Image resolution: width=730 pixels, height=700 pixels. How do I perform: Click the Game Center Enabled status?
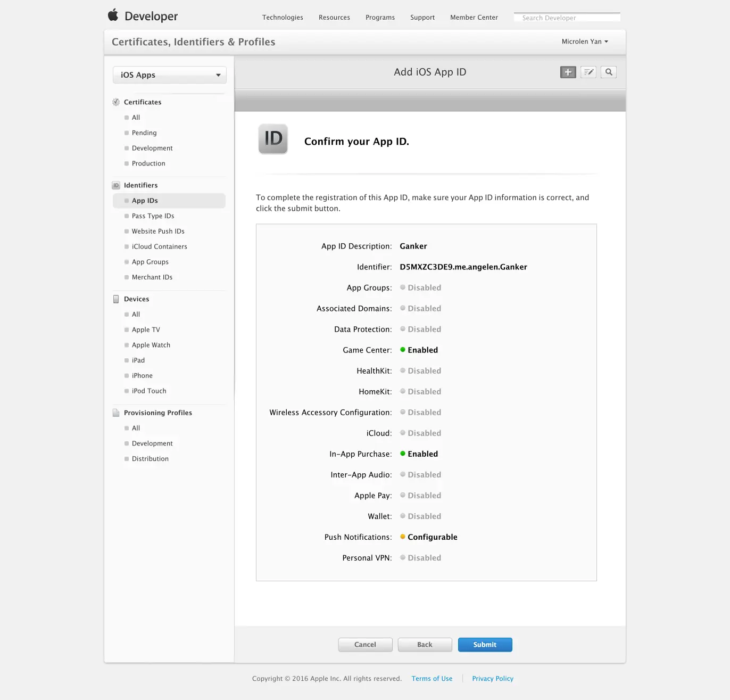coord(419,350)
